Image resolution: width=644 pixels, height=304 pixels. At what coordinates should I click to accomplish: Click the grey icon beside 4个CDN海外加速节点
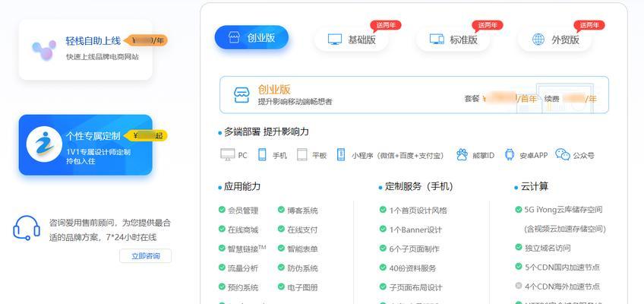(519, 286)
